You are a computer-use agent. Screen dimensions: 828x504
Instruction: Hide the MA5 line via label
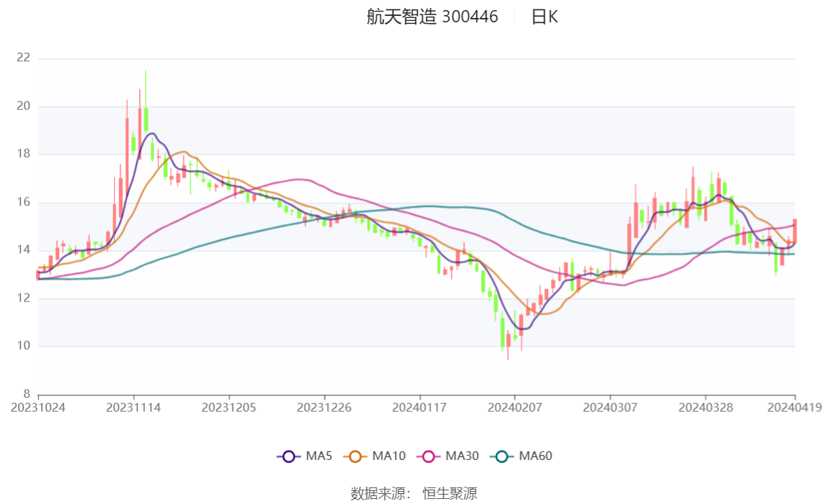[x=319, y=456]
